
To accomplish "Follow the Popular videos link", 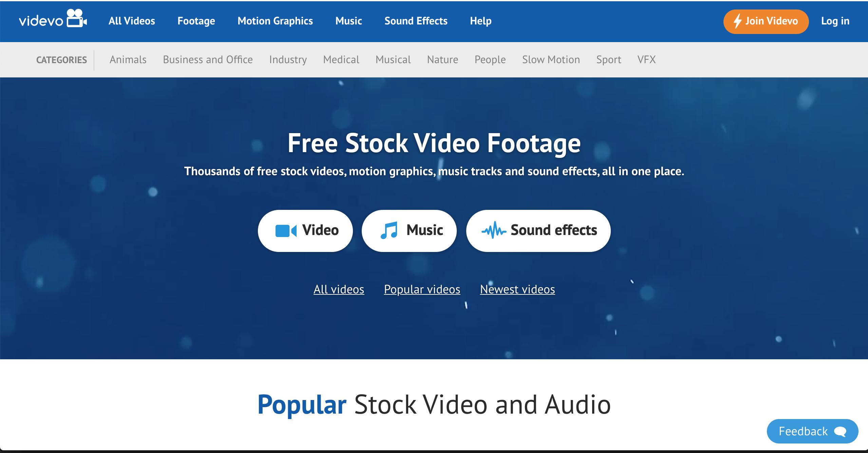I will coord(422,289).
